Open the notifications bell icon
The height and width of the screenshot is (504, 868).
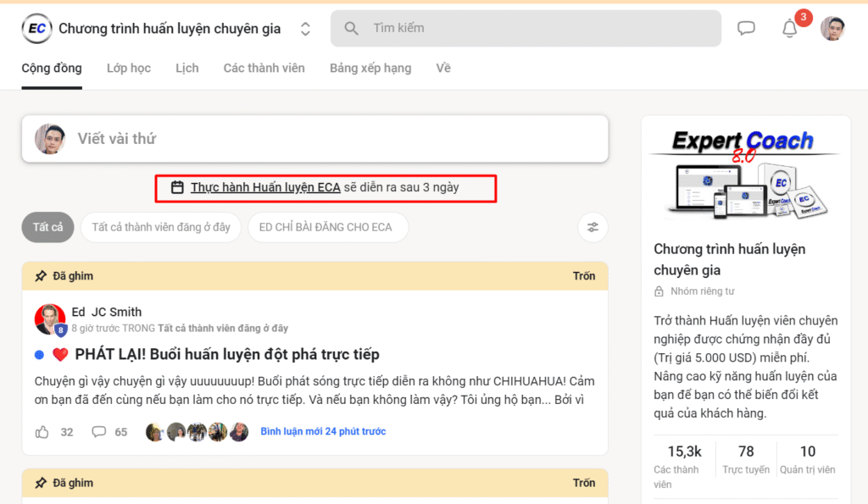[x=789, y=28]
